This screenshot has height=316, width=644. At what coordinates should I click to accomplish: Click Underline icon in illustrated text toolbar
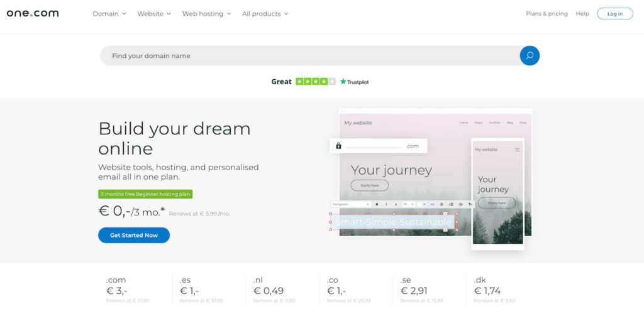click(x=396, y=204)
